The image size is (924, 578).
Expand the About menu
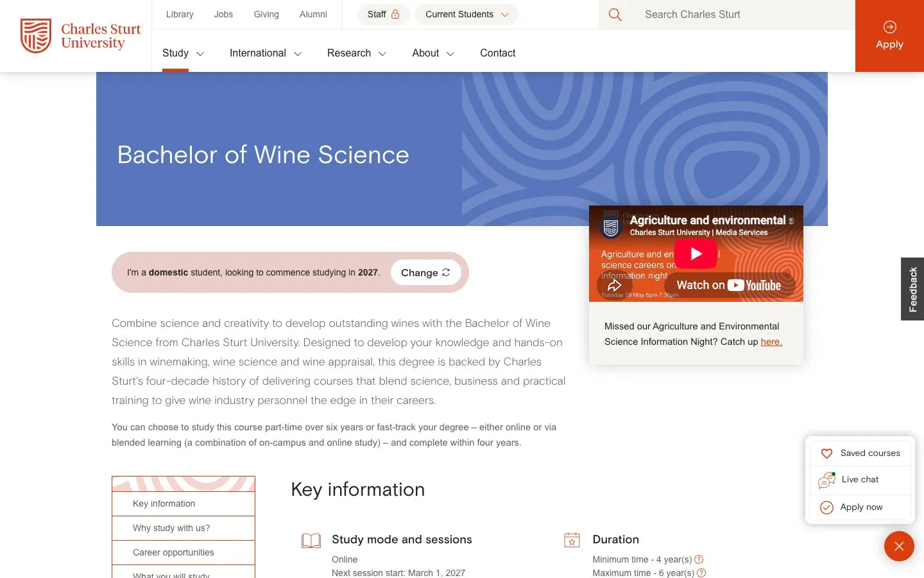click(433, 53)
